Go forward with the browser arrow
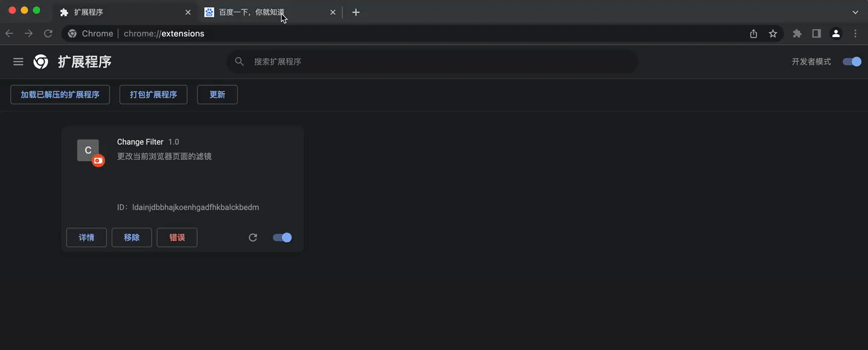 pyautogui.click(x=28, y=34)
